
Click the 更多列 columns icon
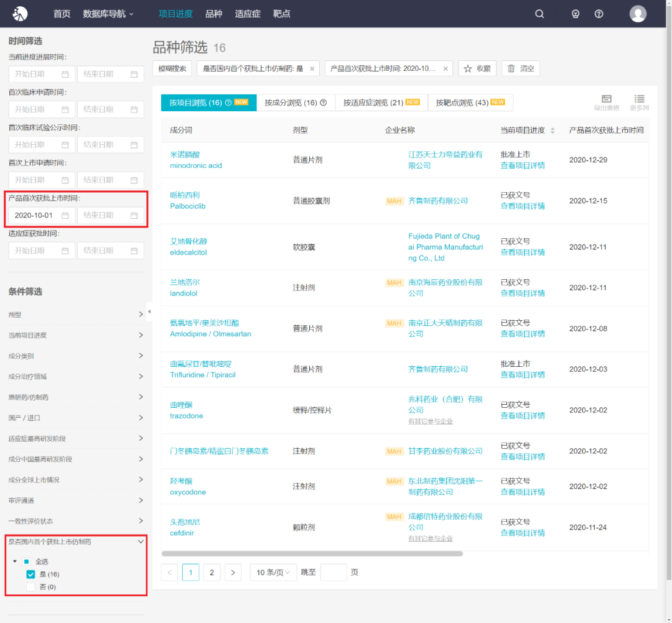coord(639,103)
